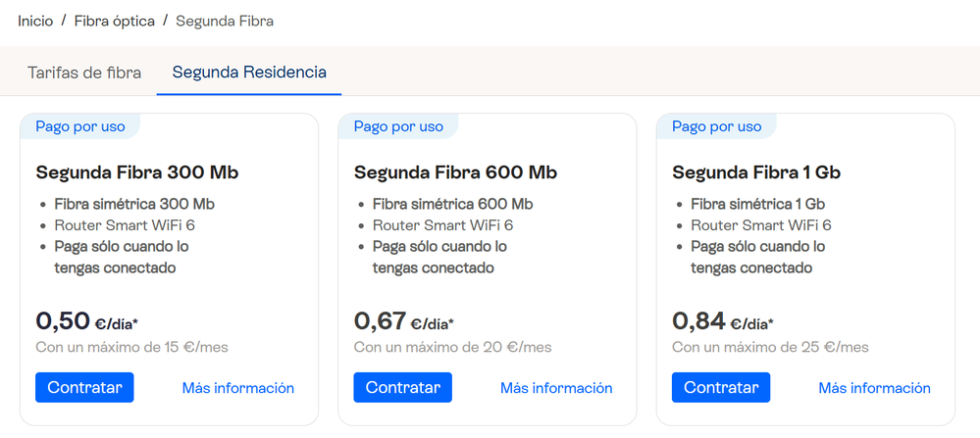Click Pago por uso badge on 300 Mb card

pyautogui.click(x=80, y=126)
